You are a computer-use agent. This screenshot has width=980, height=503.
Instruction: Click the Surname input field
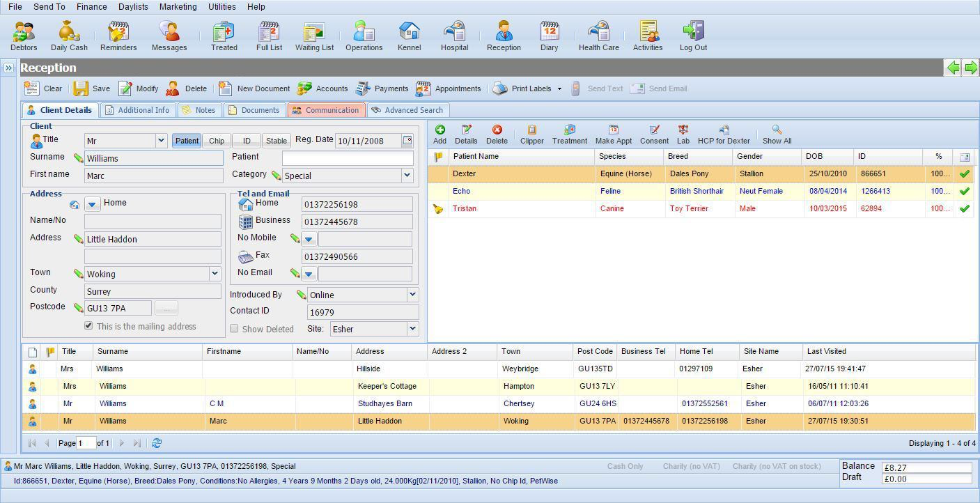[x=153, y=158]
